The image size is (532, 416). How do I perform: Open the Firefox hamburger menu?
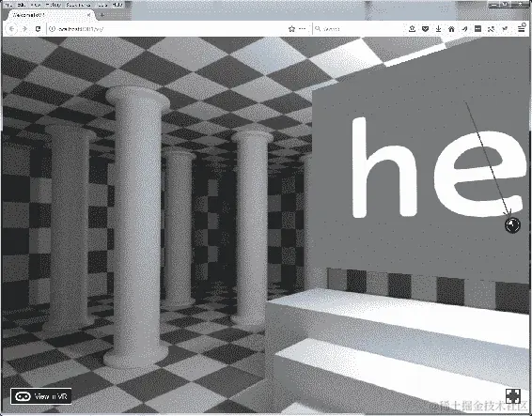pos(522,29)
